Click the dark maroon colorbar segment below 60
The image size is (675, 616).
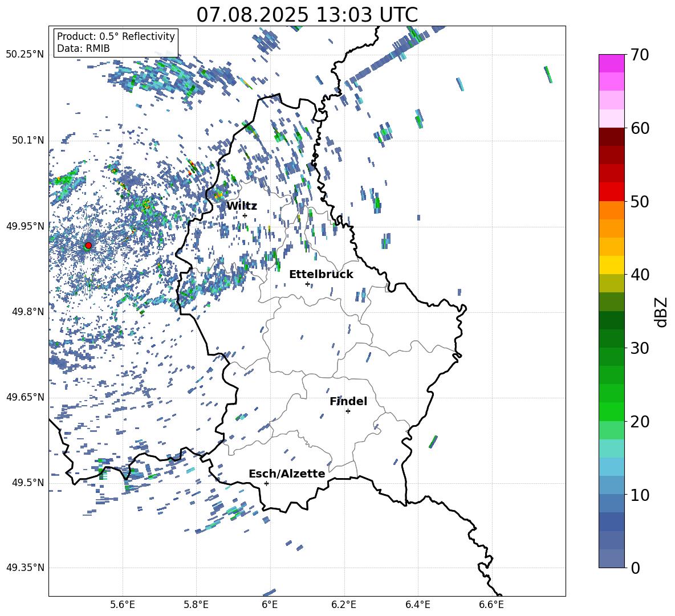coord(612,137)
